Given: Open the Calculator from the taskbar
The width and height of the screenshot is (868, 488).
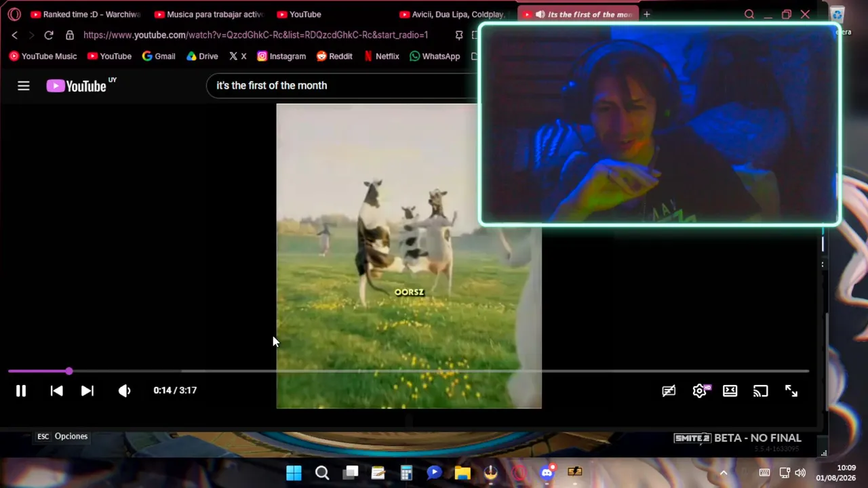Looking at the screenshot, I should (x=406, y=473).
